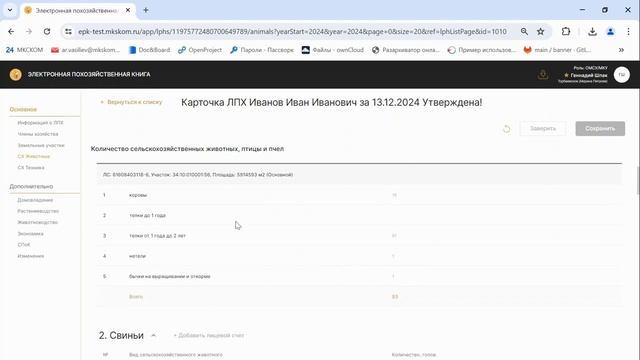Image resolution: width=640 pixels, height=360 pixels.
Task: Click the browser forward arrow
Action: (x=29, y=31)
